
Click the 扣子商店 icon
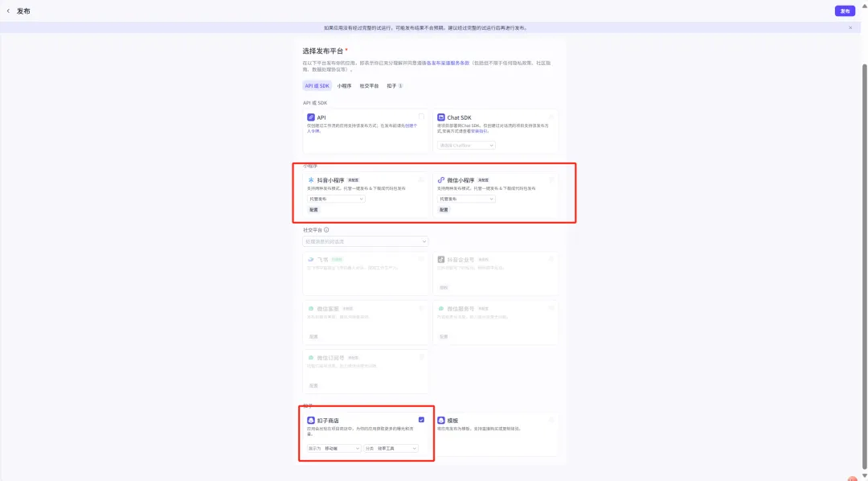[311, 421]
